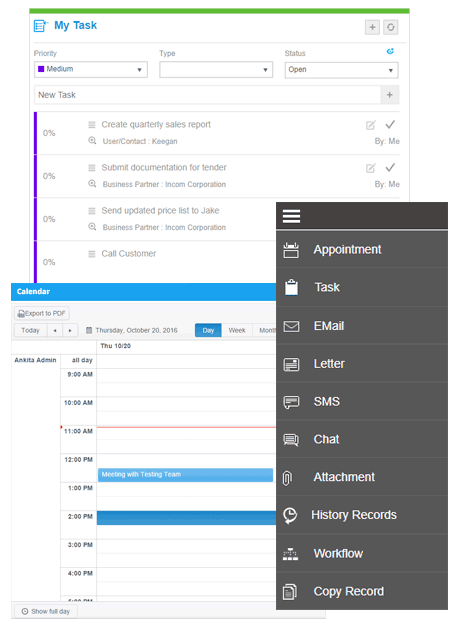Image resolution: width=460 pixels, height=640 pixels.
Task: Toggle Show full day in calendar
Action: (46, 611)
